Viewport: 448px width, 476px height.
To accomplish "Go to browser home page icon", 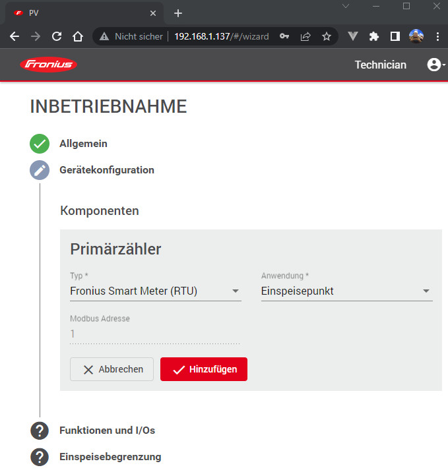I will tap(78, 37).
